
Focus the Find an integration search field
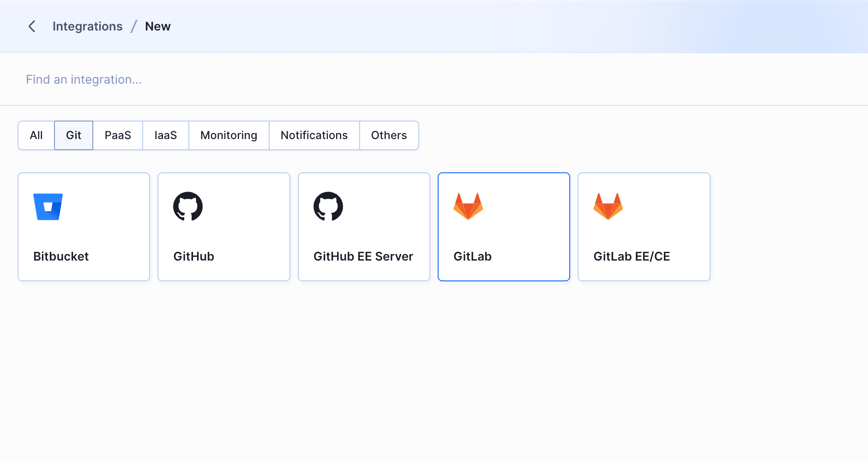[434, 79]
